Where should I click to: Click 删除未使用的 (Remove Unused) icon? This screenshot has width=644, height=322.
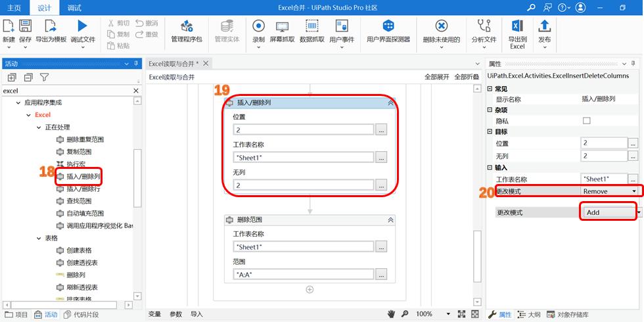tap(442, 26)
